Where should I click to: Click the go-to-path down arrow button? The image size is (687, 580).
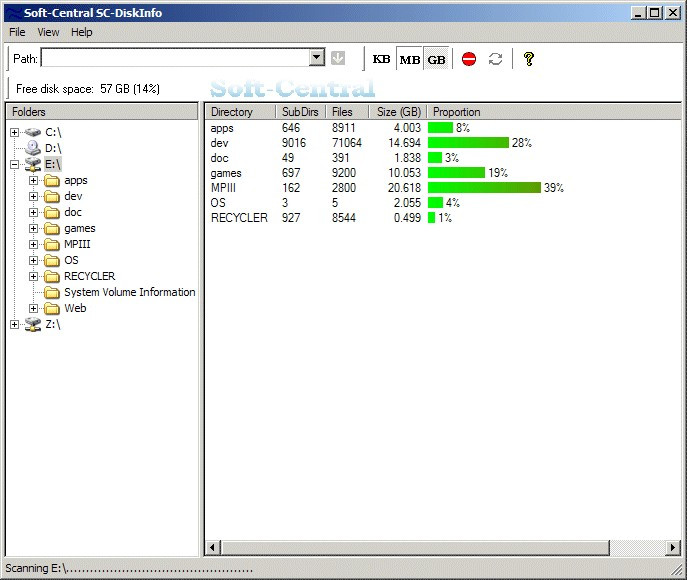(x=338, y=58)
